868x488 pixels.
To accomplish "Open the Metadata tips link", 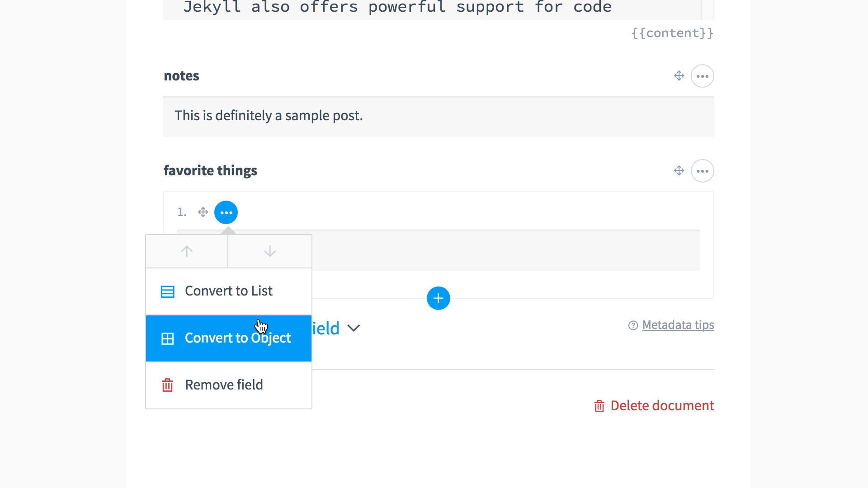I will coord(678,325).
